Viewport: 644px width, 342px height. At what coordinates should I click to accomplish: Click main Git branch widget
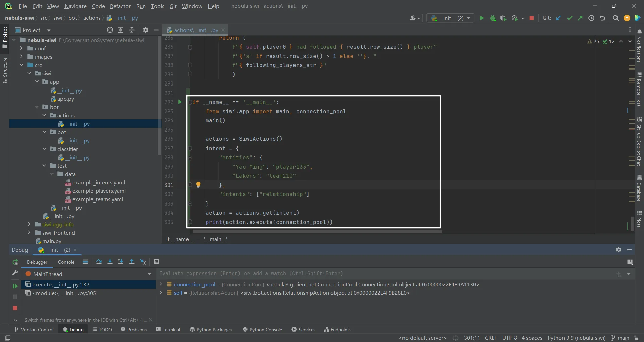620,338
